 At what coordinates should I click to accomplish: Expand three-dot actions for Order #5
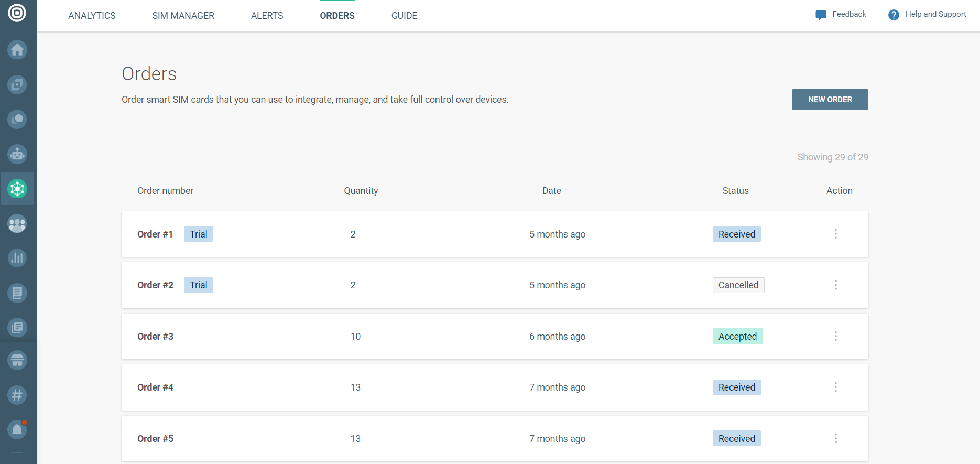[835, 438]
